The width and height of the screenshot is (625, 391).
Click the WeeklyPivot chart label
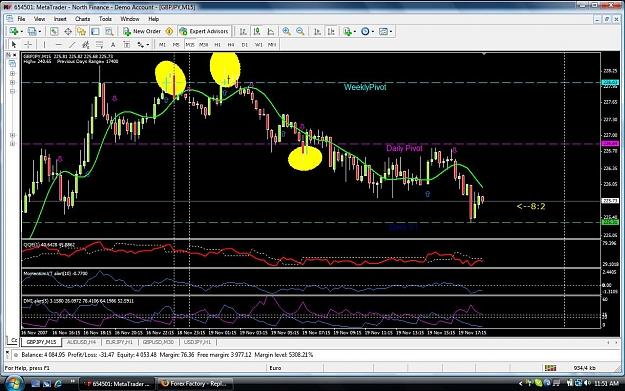coord(365,87)
